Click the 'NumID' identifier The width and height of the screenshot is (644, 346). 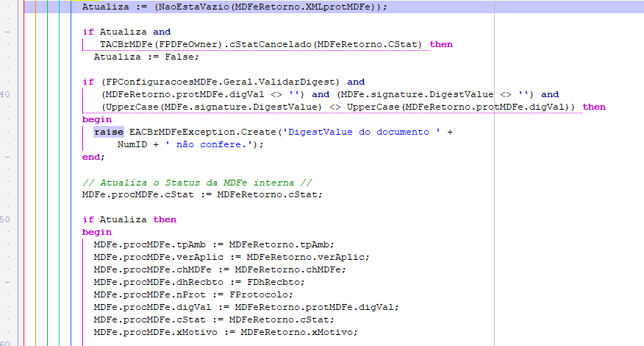pos(132,144)
